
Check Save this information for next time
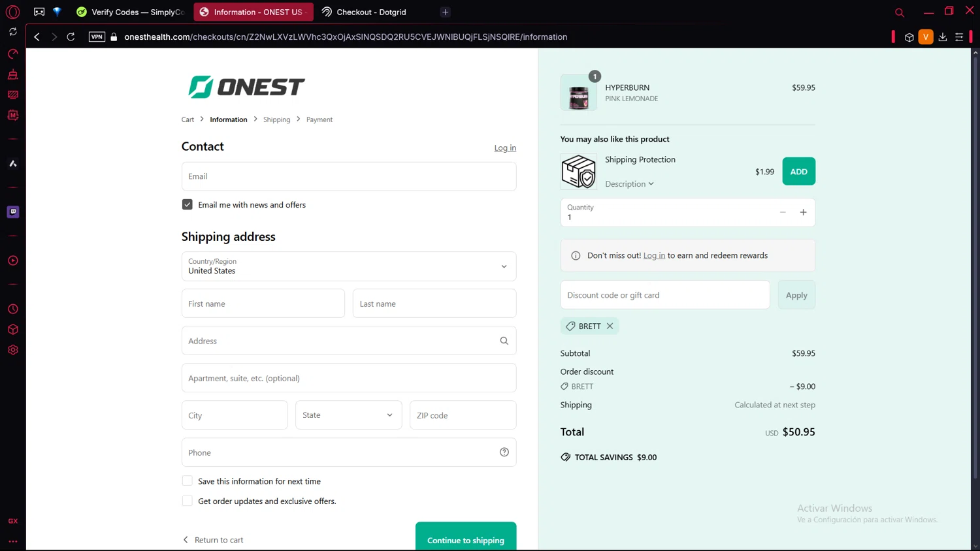pos(188,481)
